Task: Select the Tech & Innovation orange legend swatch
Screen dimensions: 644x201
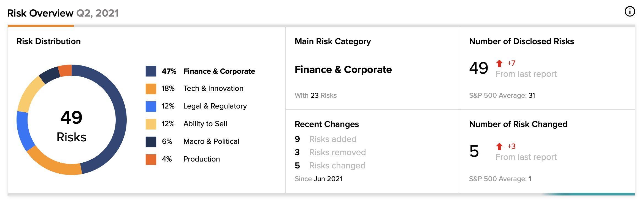Action: coord(151,89)
